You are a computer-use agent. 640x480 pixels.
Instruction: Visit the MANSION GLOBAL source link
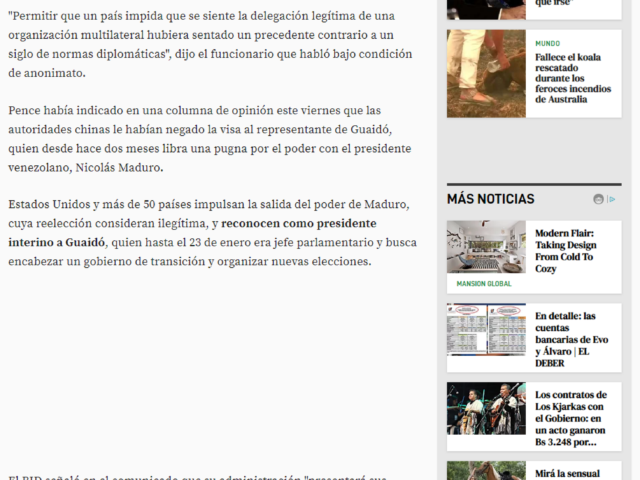[x=484, y=284]
